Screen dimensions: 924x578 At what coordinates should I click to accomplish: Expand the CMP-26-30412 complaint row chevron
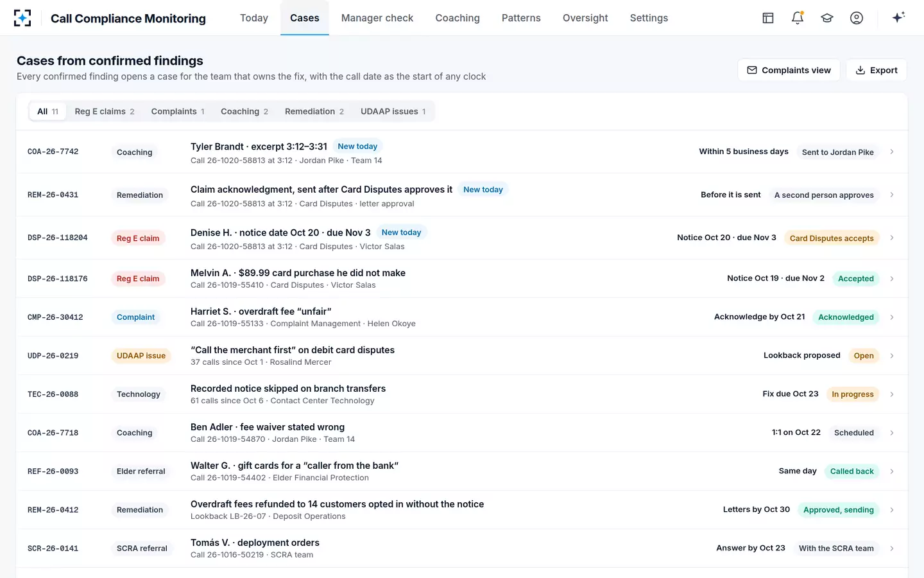(x=892, y=317)
